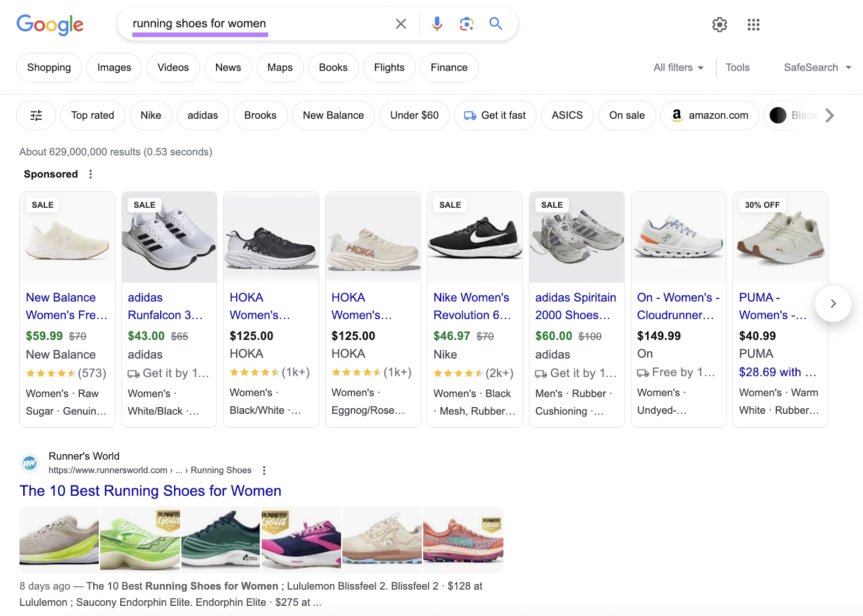
Task: Open the Google apps grid
Action: coord(754,25)
